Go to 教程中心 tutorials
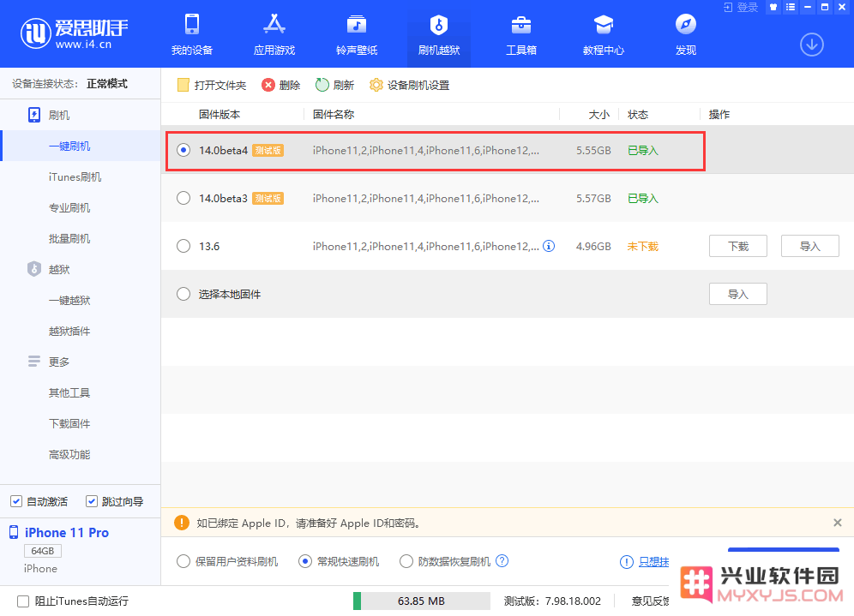This screenshot has height=616, width=854. tap(604, 34)
